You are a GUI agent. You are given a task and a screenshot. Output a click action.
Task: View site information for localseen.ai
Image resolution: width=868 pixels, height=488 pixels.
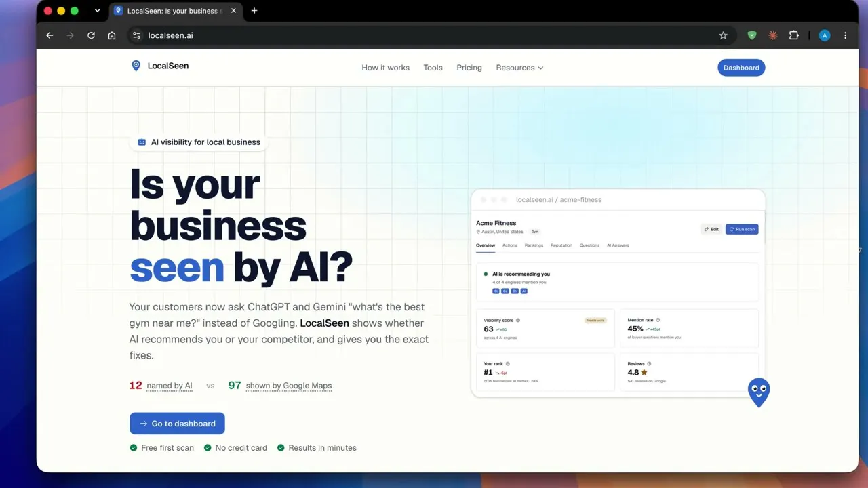(x=136, y=35)
